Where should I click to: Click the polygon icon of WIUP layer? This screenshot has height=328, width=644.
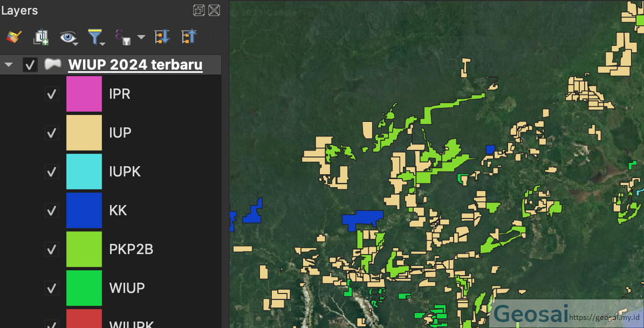click(x=52, y=65)
